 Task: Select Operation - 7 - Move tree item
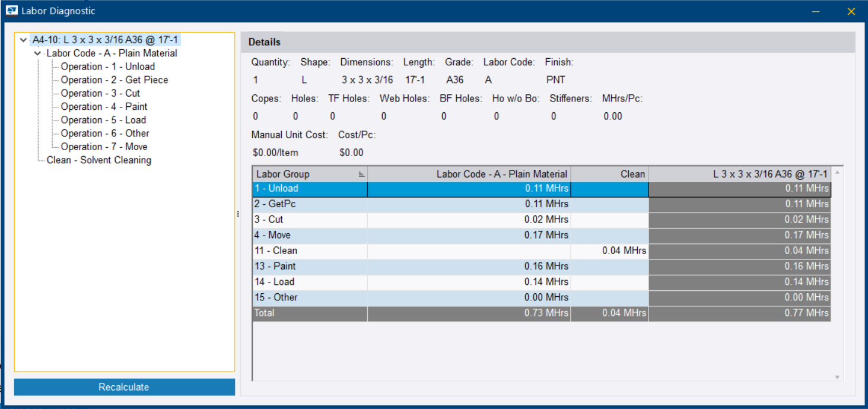coord(104,147)
